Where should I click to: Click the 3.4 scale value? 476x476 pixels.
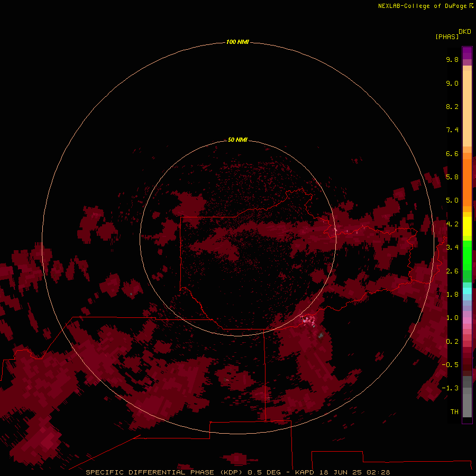(452, 247)
